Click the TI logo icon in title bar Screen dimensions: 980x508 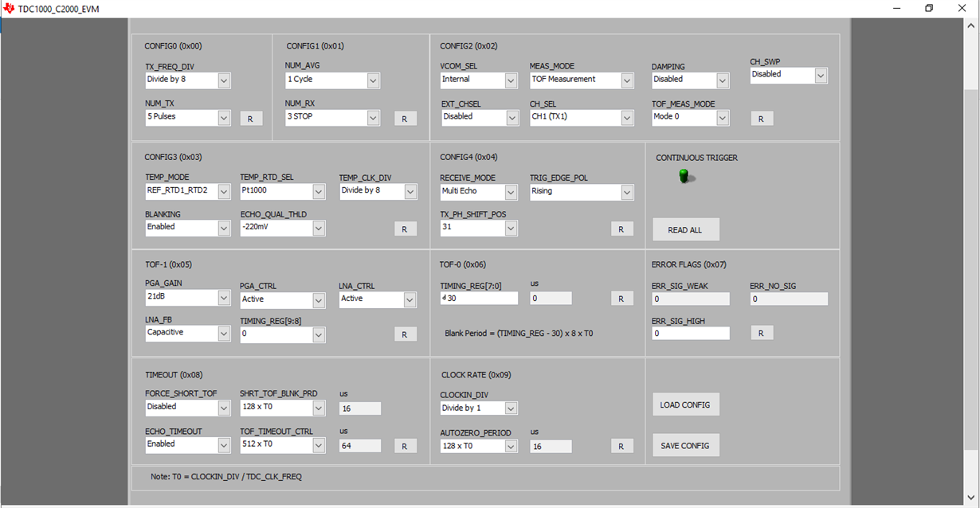click(x=9, y=8)
